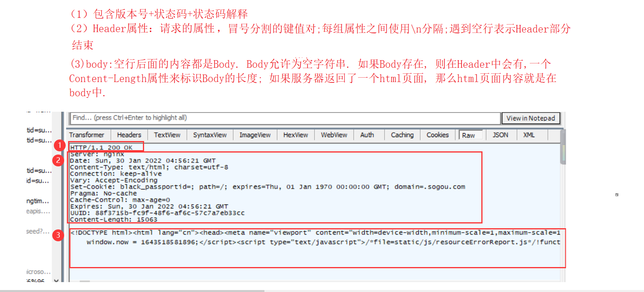This screenshot has width=644, height=292.
Task: Click the Pragma: No-cache line
Action: [103, 193]
